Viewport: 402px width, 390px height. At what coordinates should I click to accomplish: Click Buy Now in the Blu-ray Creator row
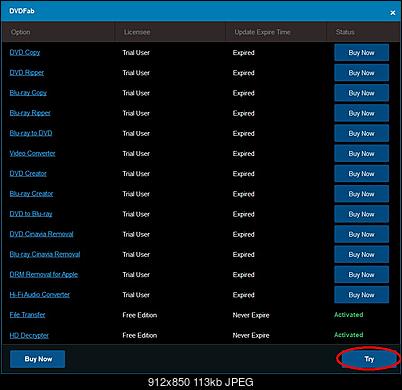tap(361, 194)
